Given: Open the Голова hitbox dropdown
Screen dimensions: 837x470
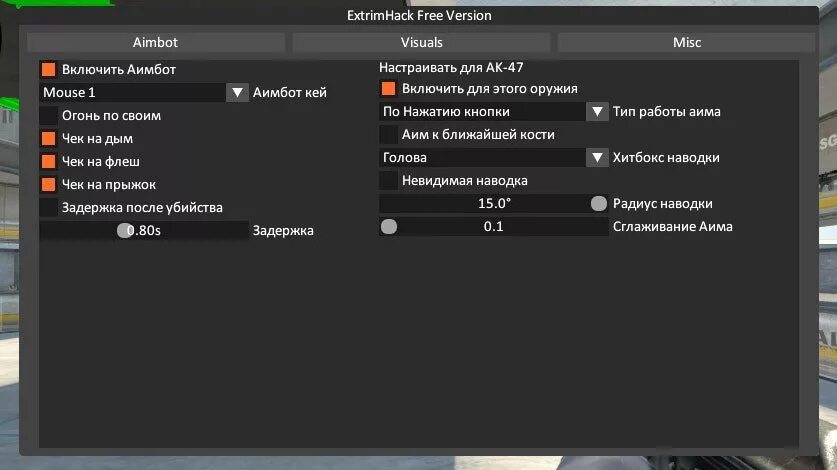Looking at the screenshot, I should (x=493, y=158).
